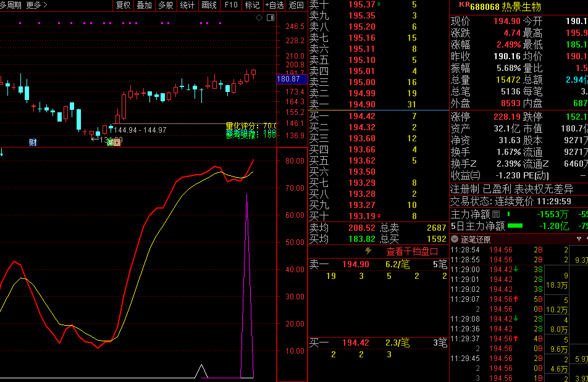Toggle the 叠加 overlay option
Screen dimensions: 588x382
tap(144, 5)
